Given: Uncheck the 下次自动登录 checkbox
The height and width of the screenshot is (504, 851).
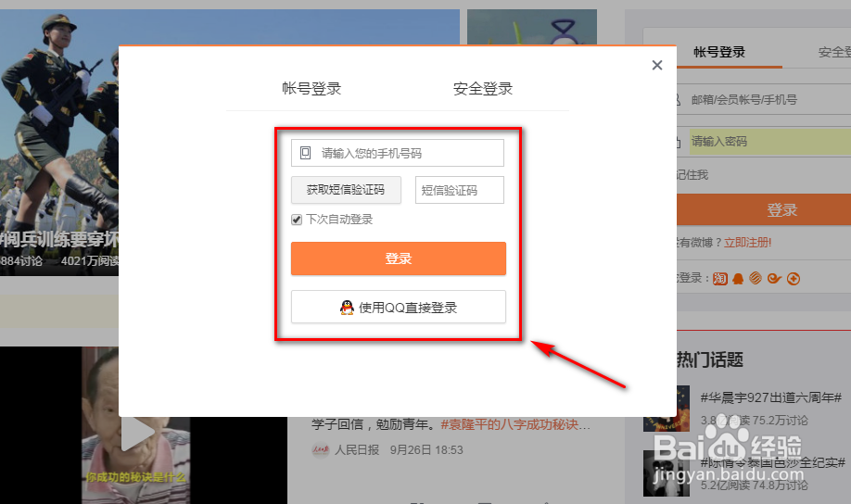Looking at the screenshot, I should tap(297, 220).
